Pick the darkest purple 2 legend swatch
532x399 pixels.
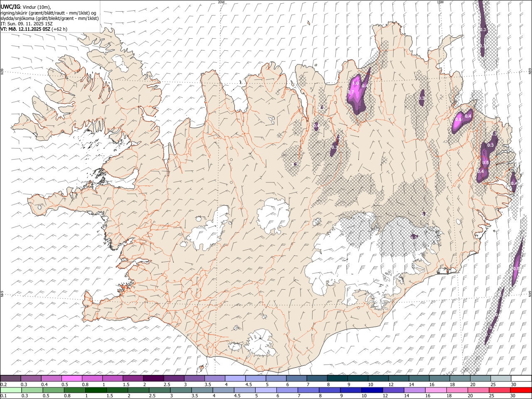[x=153, y=378]
